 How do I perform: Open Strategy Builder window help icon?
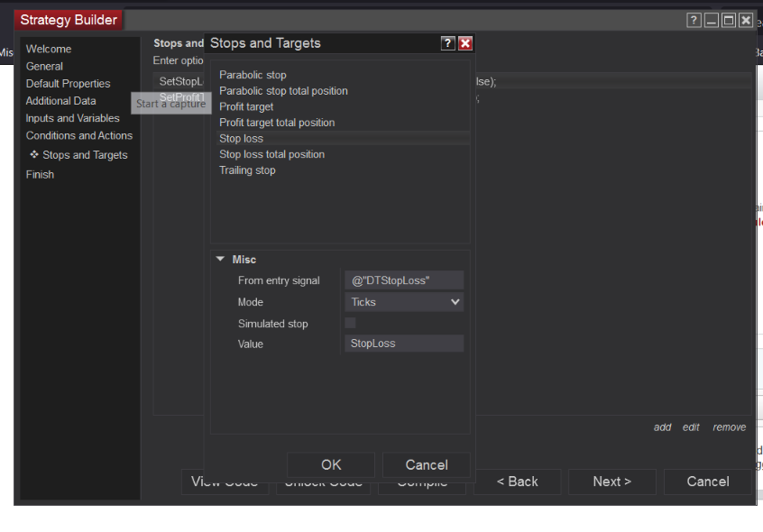pyautogui.click(x=694, y=21)
